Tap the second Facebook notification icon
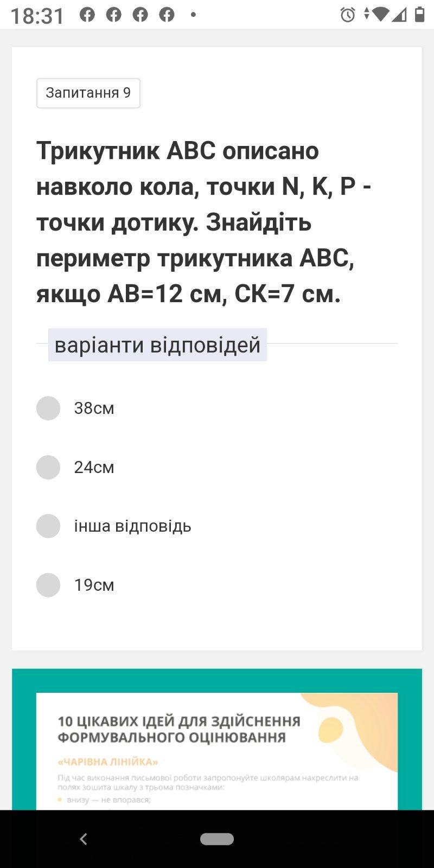 click(x=114, y=15)
